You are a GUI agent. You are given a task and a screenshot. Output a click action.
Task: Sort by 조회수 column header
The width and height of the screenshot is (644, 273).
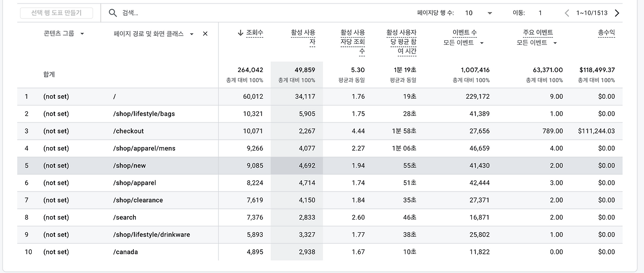[x=255, y=33]
